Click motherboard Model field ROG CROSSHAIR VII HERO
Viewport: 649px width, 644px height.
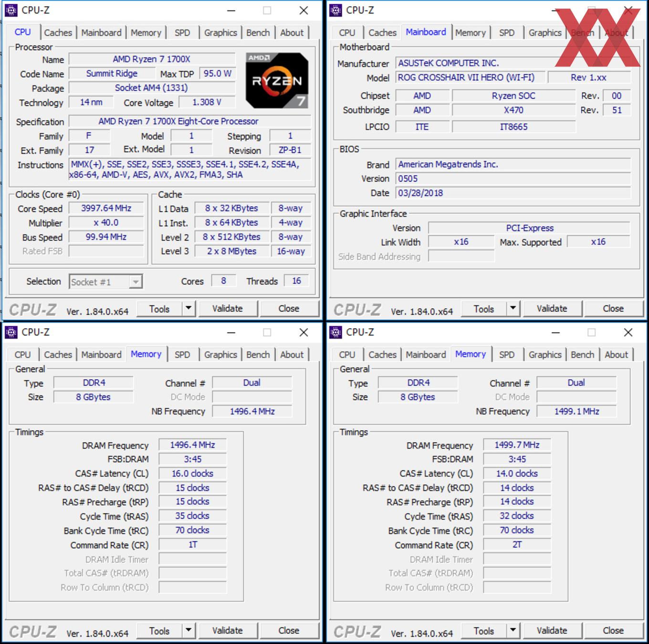470,77
